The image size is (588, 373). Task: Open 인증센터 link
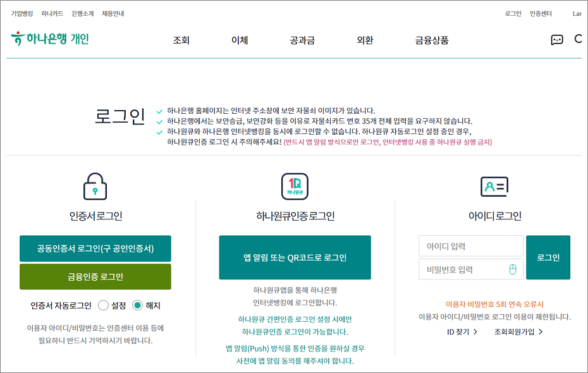click(541, 13)
